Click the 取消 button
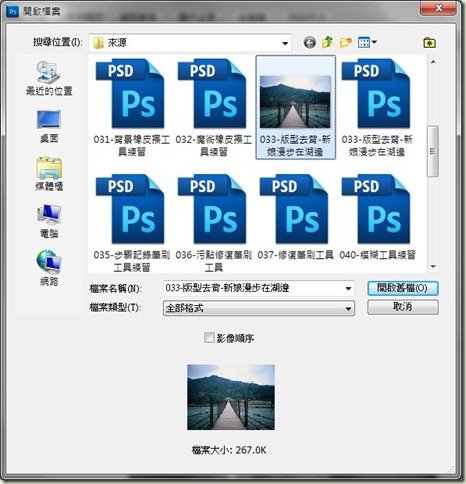This screenshot has width=466, height=484. pos(403,307)
